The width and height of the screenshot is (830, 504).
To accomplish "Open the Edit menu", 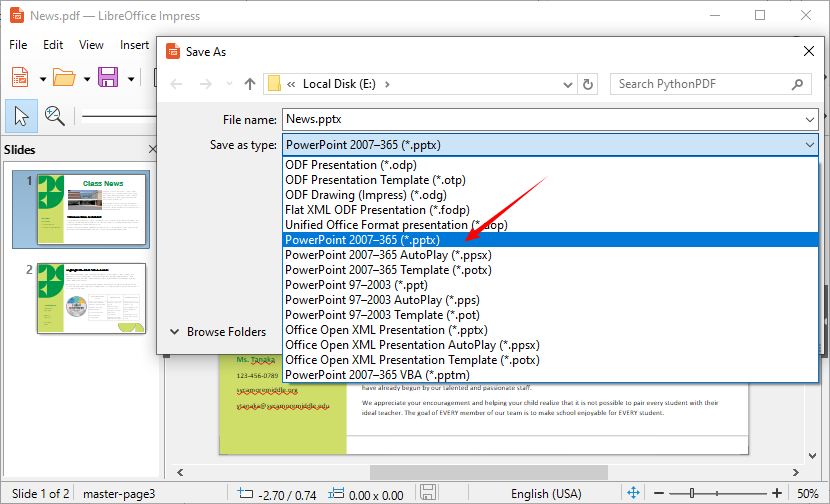I will [x=53, y=45].
